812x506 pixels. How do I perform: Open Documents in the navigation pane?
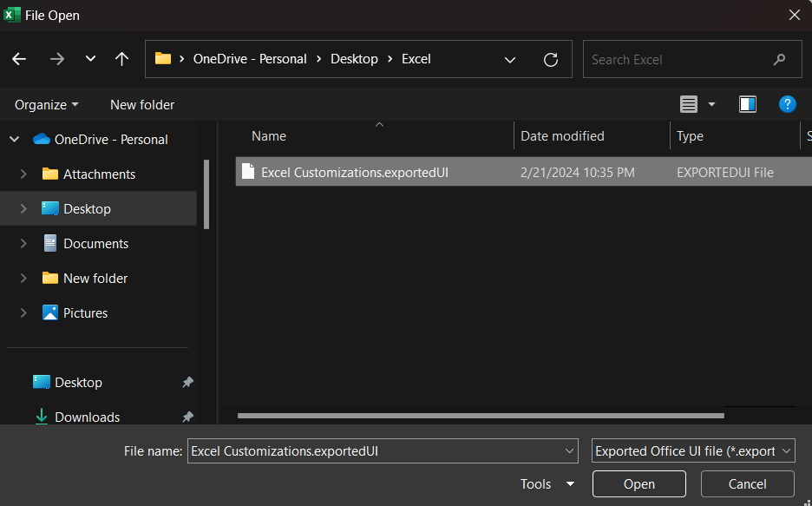tap(95, 243)
